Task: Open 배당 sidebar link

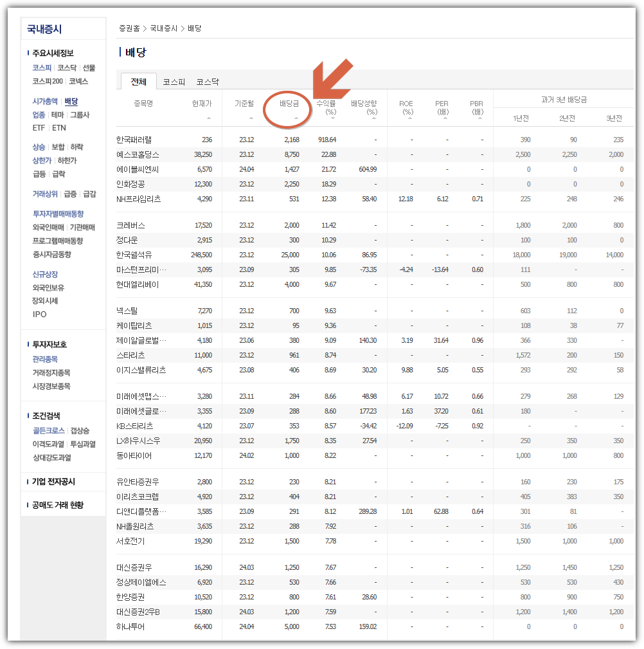Action: pos(71,102)
